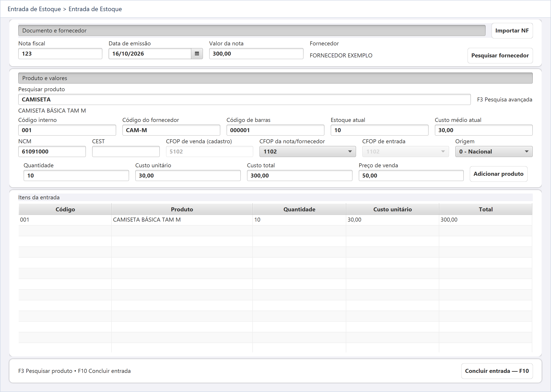Viewport: 551px width, 392px height.
Task: Sort by the Código column header
Action: point(65,209)
